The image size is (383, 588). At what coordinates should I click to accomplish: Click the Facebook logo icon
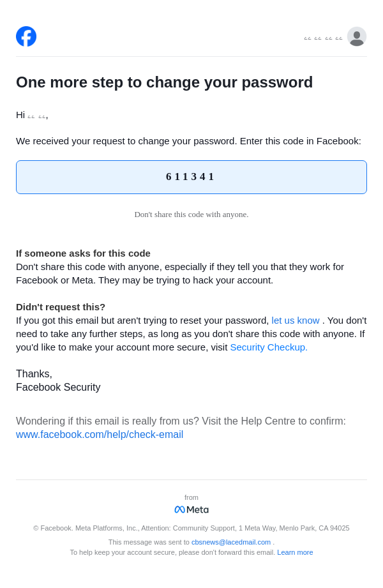(x=26, y=36)
